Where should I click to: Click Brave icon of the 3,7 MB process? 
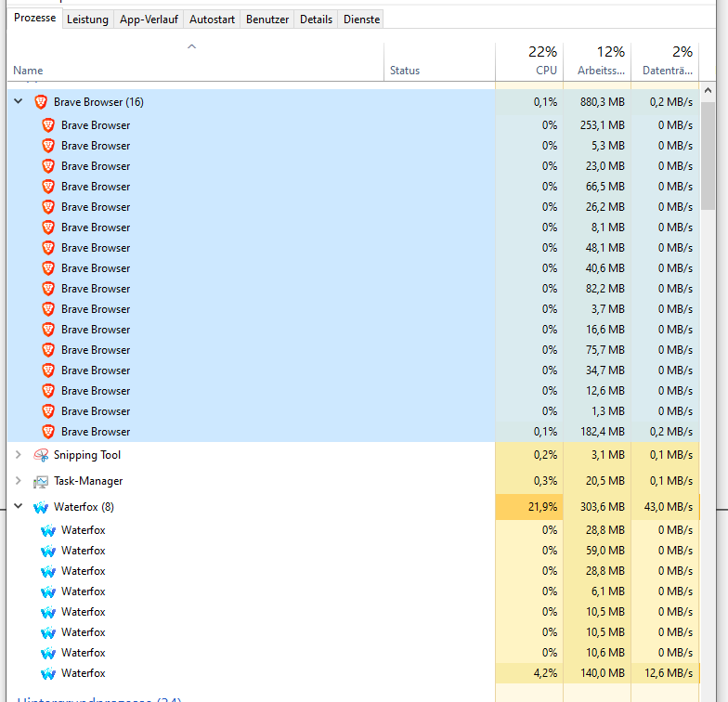click(48, 309)
